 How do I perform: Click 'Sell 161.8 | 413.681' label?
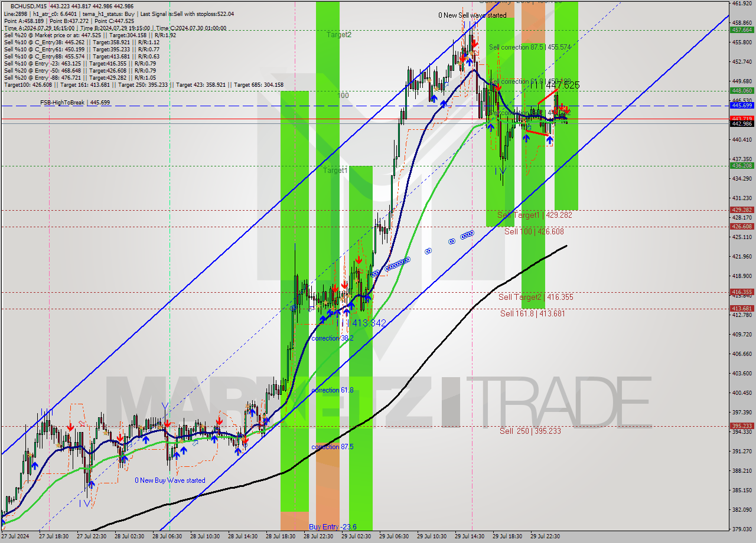tap(533, 313)
